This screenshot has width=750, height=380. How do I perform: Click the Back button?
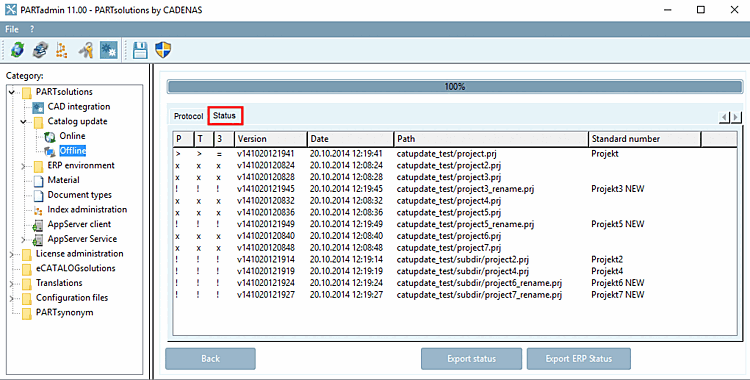tap(210, 358)
